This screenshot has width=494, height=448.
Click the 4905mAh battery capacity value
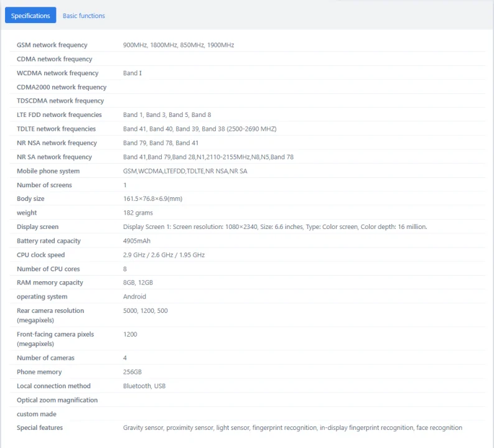pos(136,241)
